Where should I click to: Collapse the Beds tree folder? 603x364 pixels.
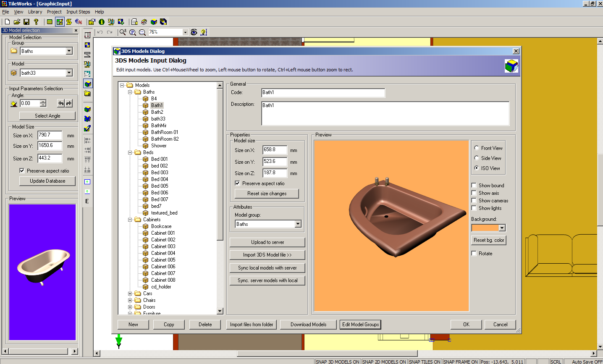pyautogui.click(x=130, y=152)
